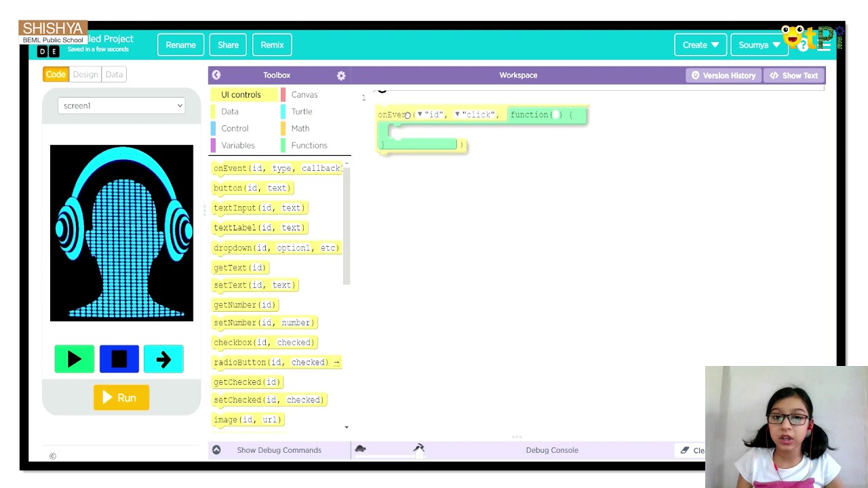The image size is (868, 488).
Task: Click the rabbit fast-speed icon
Action: click(418, 448)
